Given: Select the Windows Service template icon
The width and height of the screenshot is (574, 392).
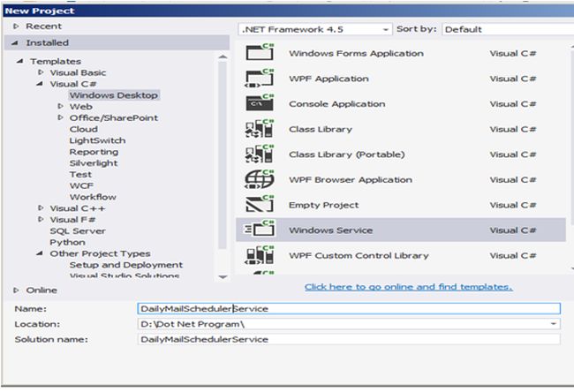Looking at the screenshot, I should (260, 230).
